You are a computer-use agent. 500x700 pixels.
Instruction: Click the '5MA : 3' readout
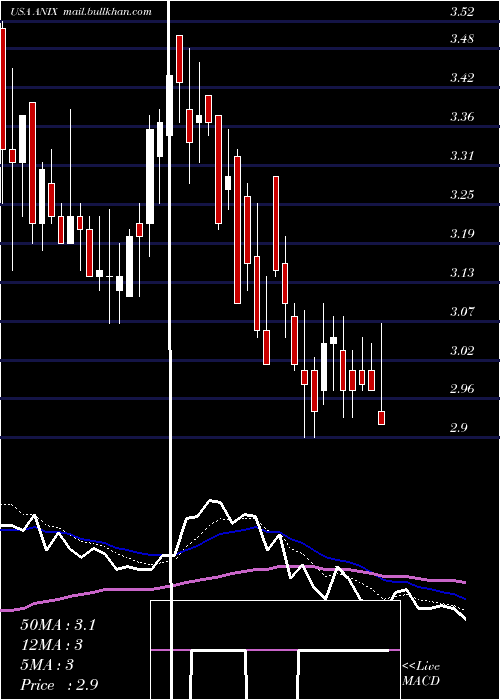point(47,665)
